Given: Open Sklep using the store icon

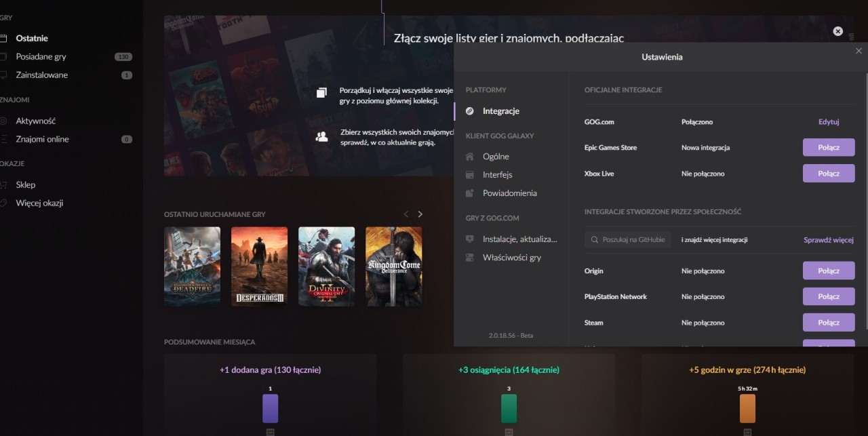Looking at the screenshot, I should 5,184.
